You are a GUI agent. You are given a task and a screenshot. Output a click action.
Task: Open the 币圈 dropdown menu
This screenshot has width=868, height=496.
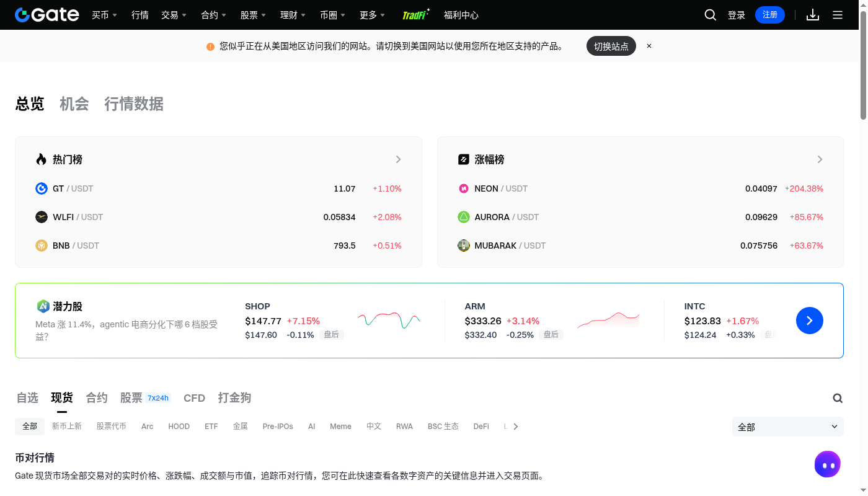tap(332, 15)
